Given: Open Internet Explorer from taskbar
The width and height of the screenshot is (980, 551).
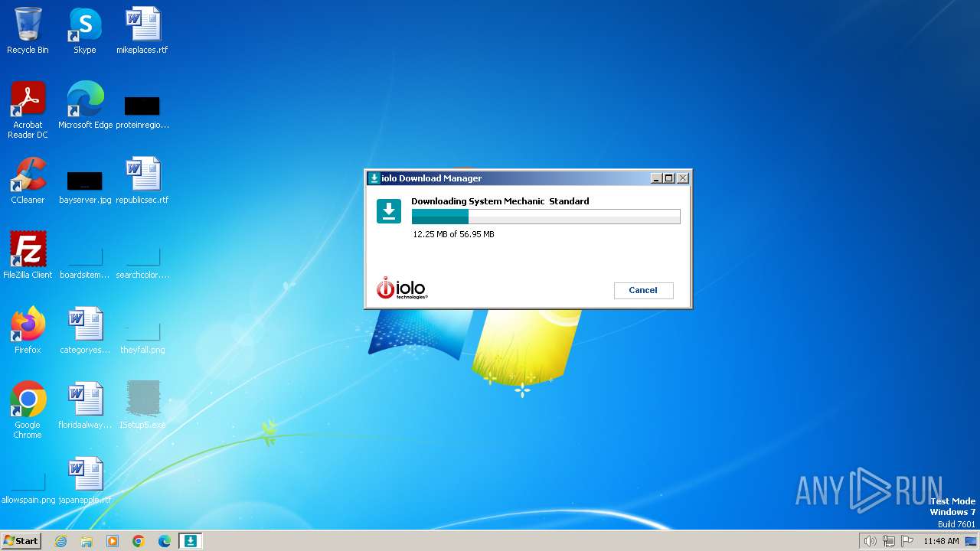Looking at the screenshot, I should click(60, 541).
